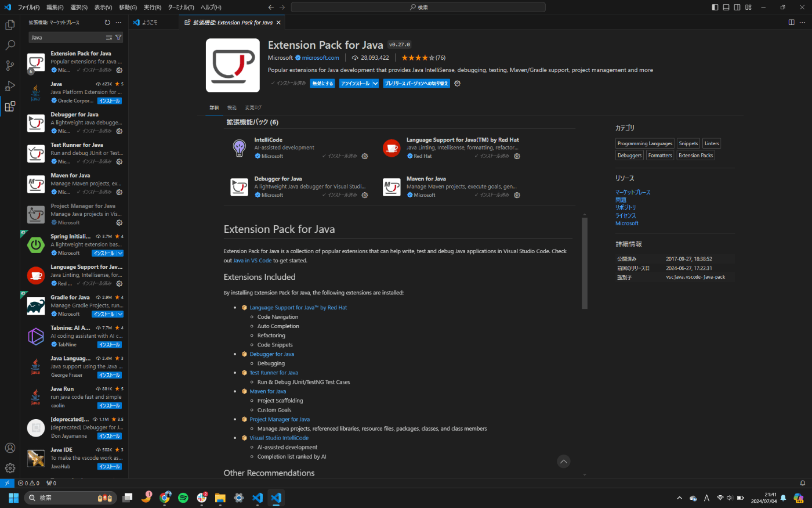Viewport: 812px width, 508px height.
Task: Open the Accounts icon in activity bar
Action: pyautogui.click(x=10, y=448)
